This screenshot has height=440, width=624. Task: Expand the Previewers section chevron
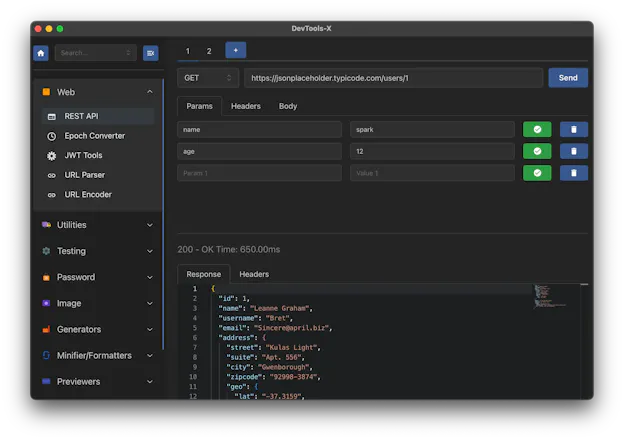[x=150, y=382]
